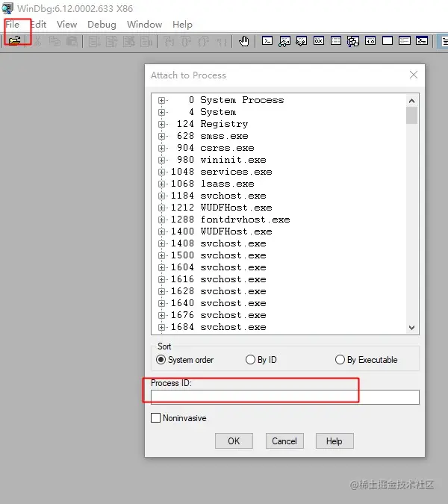Select the System order sort option
Image resolution: width=448 pixels, height=504 pixels.
tap(184, 360)
